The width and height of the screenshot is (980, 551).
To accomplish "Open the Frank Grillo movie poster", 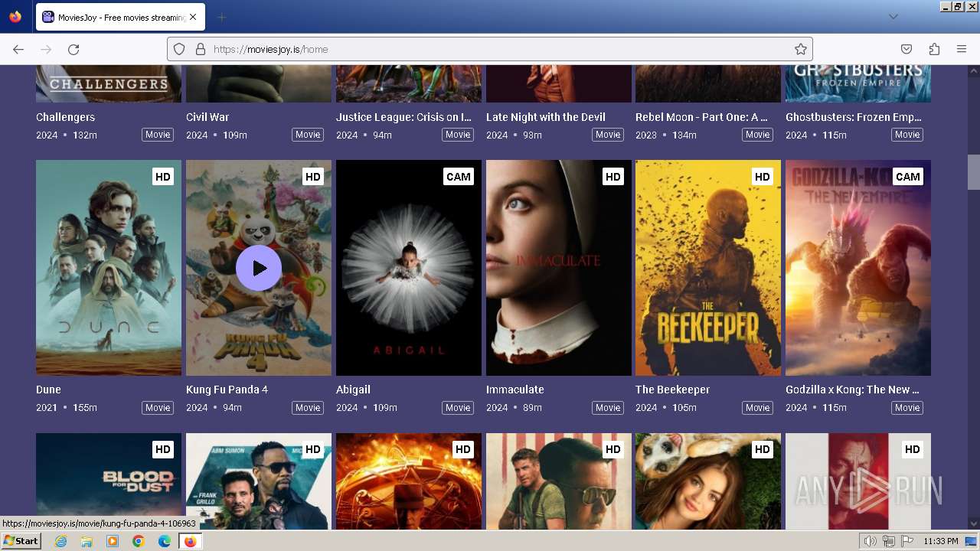I will (259, 481).
